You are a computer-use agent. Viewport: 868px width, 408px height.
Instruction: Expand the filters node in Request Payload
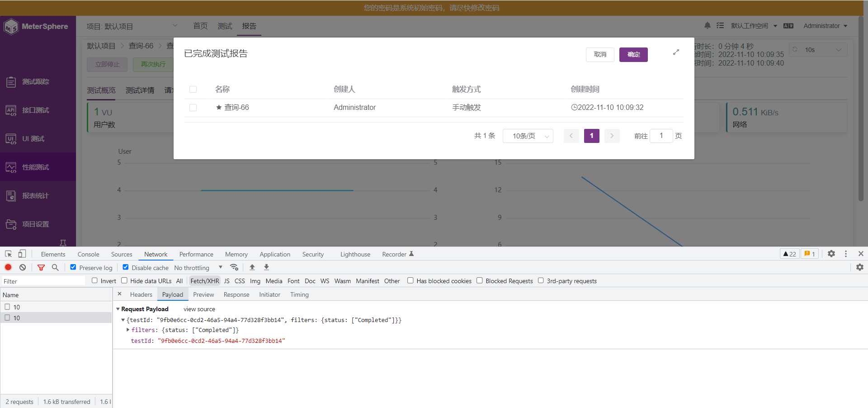click(x=128, y=330)
